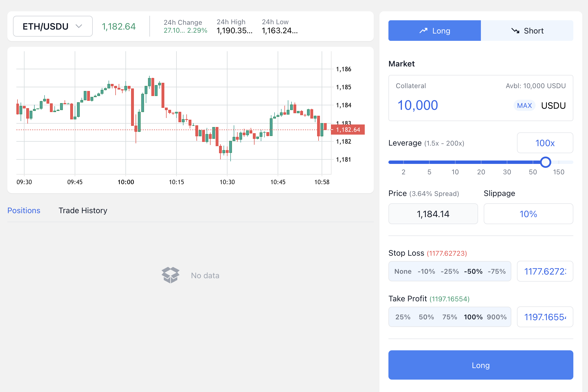Click the chevron arrow beside ETH/USDU
This screenshot has width=588, height=392.
point(79,26)
